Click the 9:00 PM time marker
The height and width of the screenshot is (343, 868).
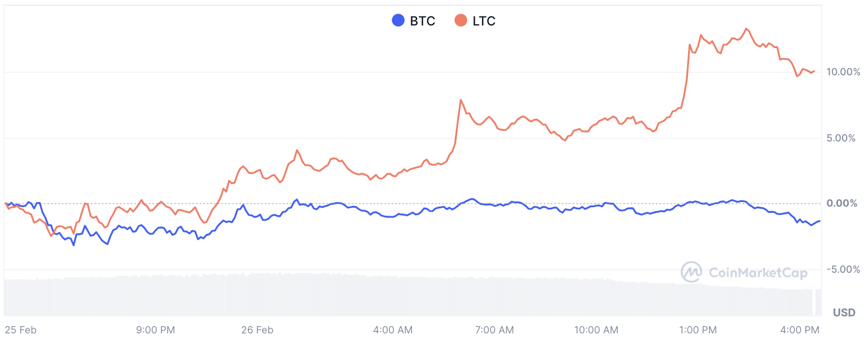tap(156, 330)
